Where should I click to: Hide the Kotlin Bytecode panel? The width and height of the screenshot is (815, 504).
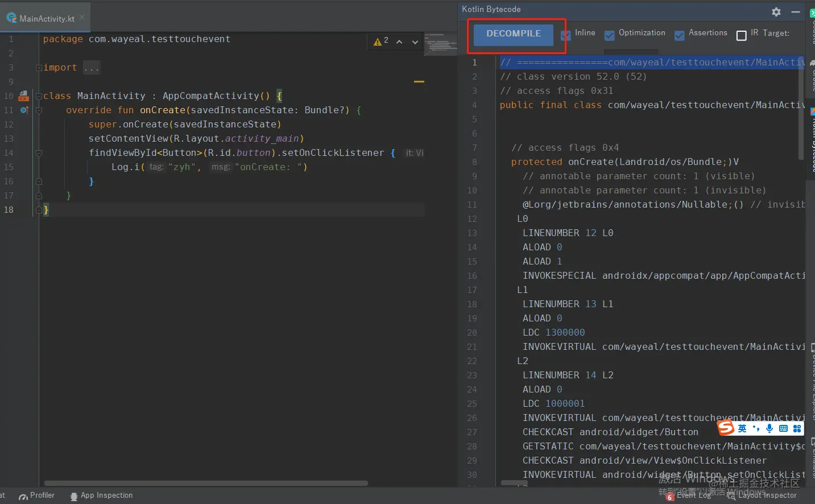point(796,11)
